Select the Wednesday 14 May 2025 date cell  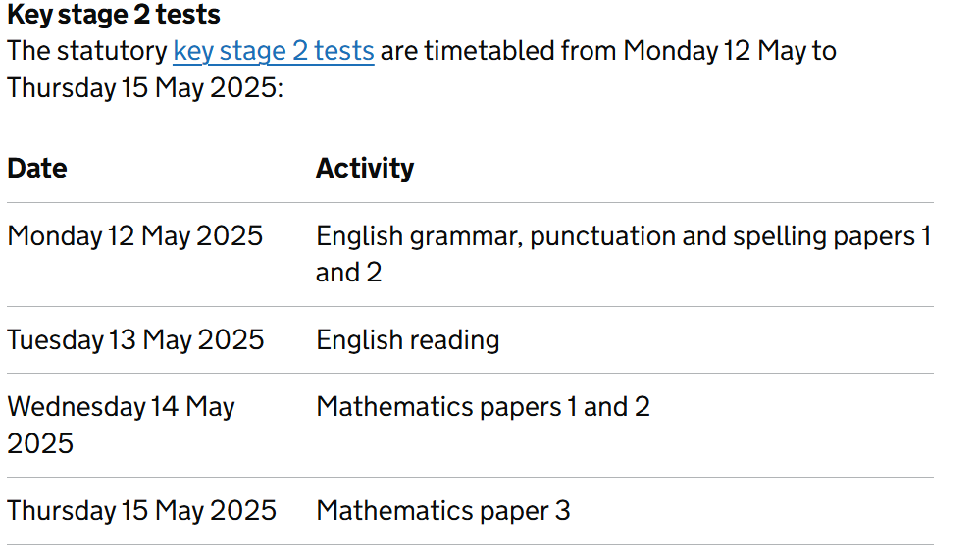tap(122, 425)
